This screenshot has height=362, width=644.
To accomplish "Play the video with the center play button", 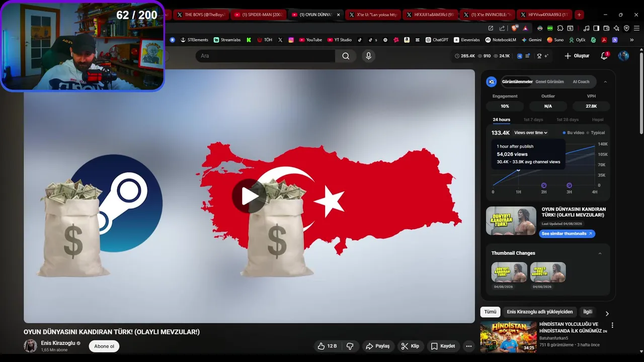I will (x=249, y=196).
